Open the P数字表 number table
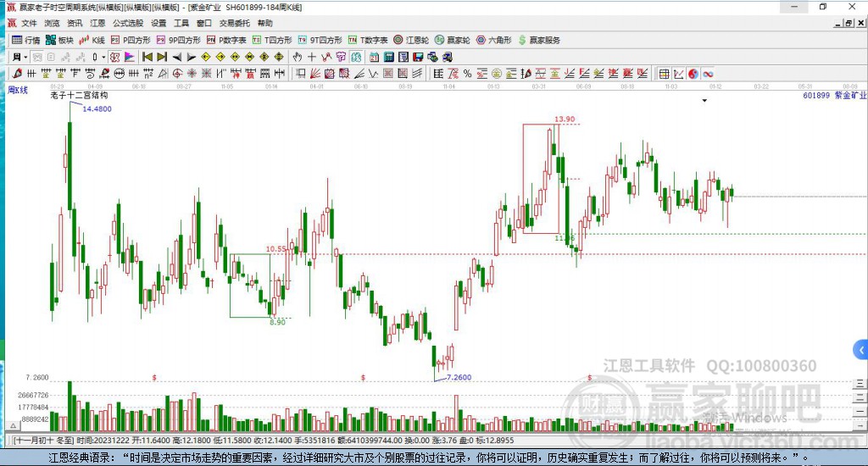The width and height of the screenshot is (868, 466). click(x=226, y=40)
